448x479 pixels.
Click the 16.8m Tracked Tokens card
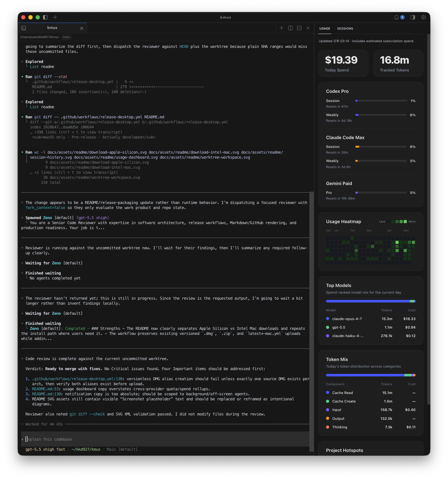coord(398,63)
